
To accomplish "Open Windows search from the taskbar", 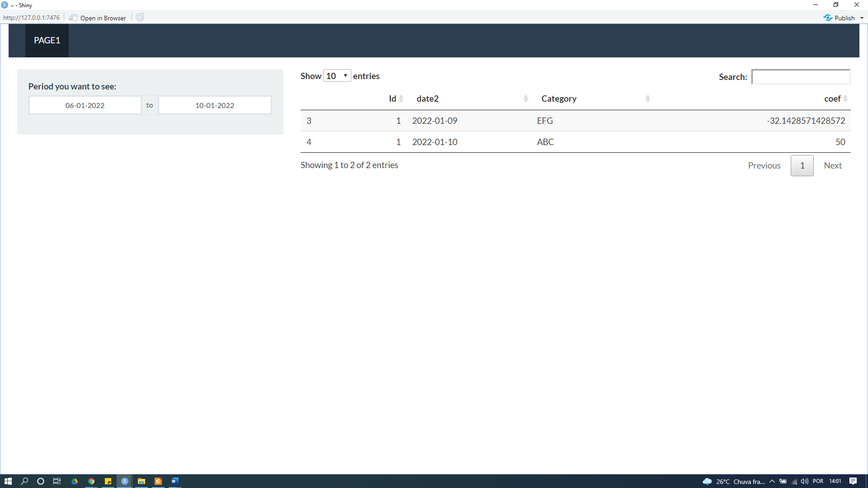I will (24, 481).
